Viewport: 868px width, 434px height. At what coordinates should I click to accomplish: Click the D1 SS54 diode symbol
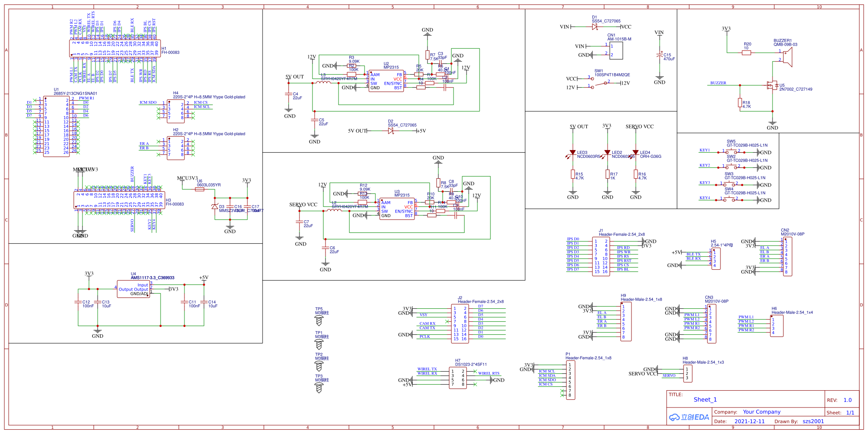(x=595, y=26)
